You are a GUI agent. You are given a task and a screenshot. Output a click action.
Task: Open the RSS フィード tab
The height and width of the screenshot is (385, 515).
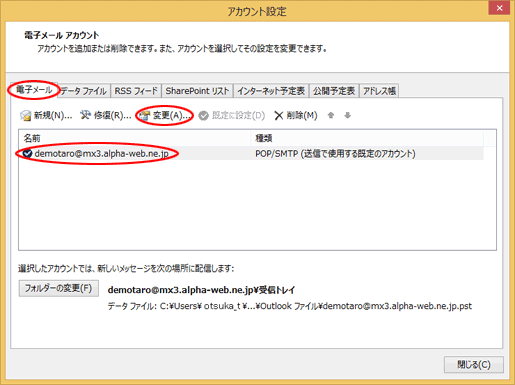tap(136, 91)
